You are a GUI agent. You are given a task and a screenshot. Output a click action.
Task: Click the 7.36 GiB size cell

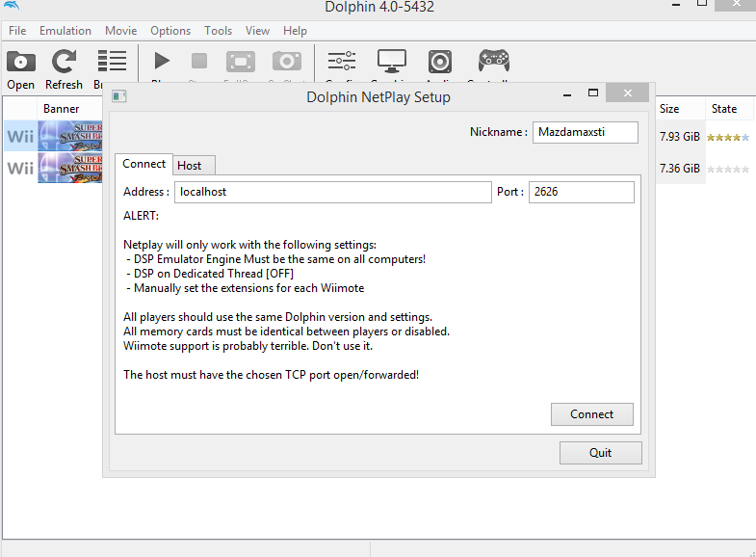[680, 169]
